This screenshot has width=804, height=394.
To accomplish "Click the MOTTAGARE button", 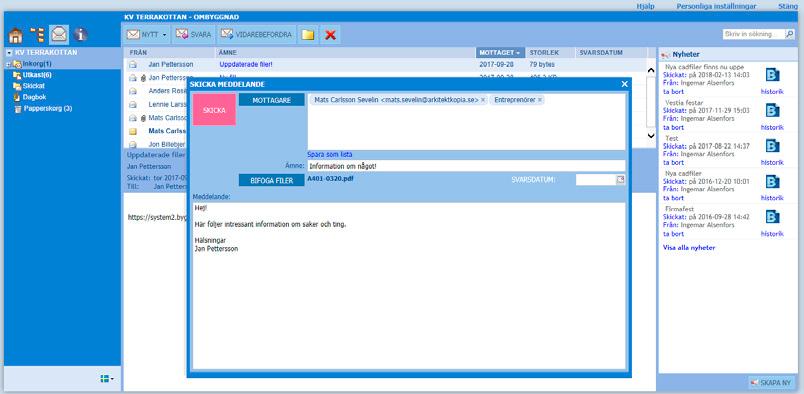I will pos(272,100).
